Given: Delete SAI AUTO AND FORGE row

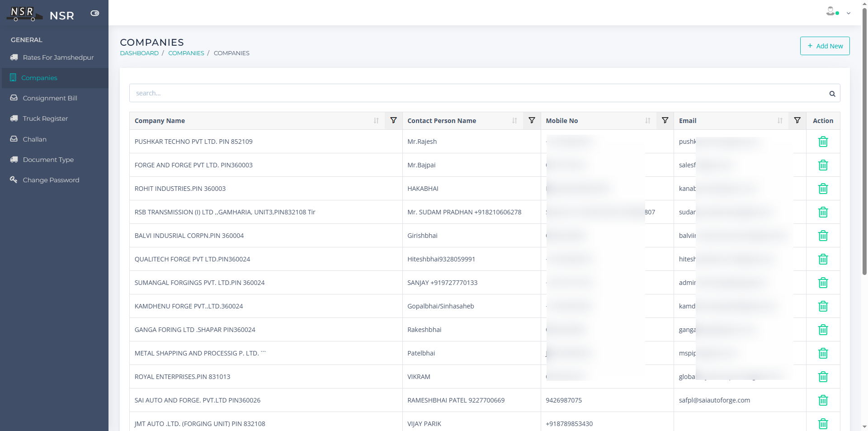Looking at the screenshot, I should (x=823, y=400).
